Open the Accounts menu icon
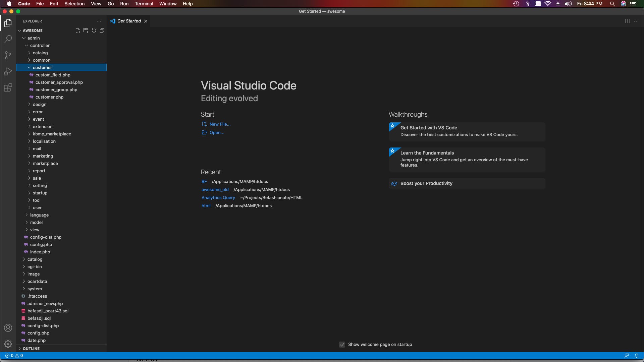 pos(8,328)
